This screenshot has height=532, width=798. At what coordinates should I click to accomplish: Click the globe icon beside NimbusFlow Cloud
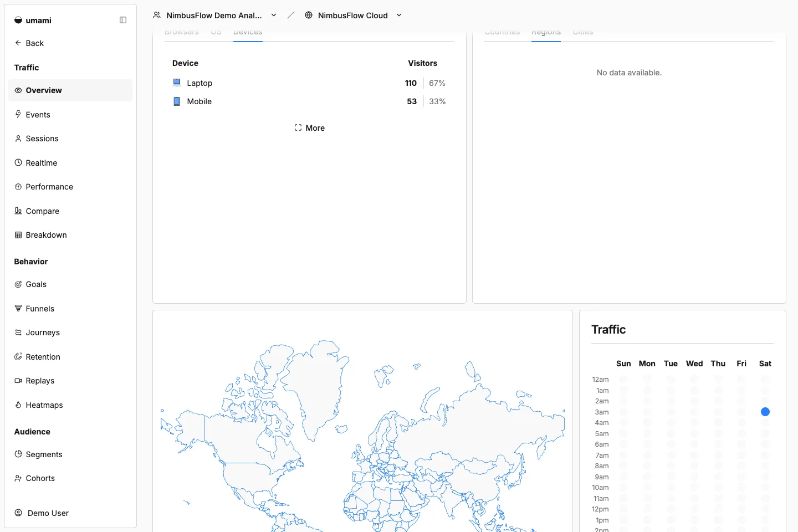[309, 15]
